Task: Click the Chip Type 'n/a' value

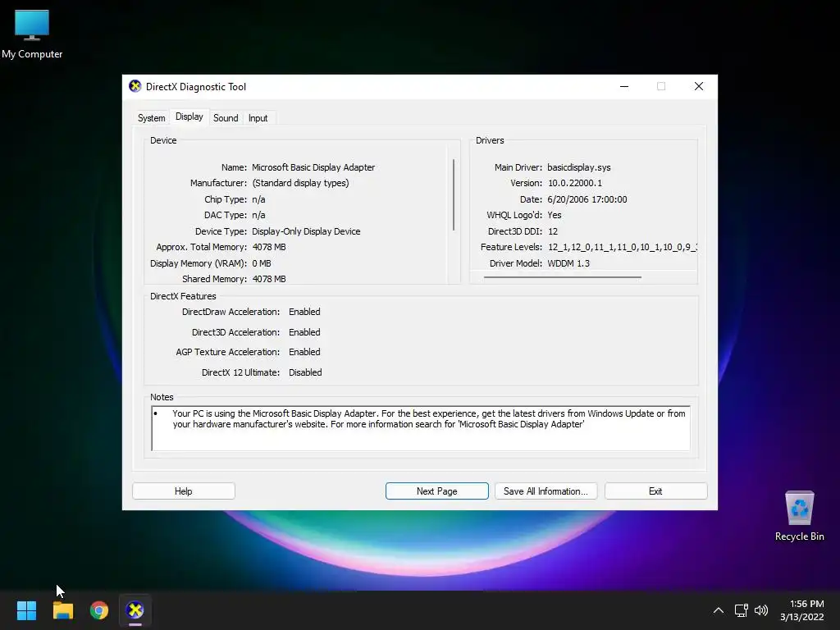Action: [258, 199]
